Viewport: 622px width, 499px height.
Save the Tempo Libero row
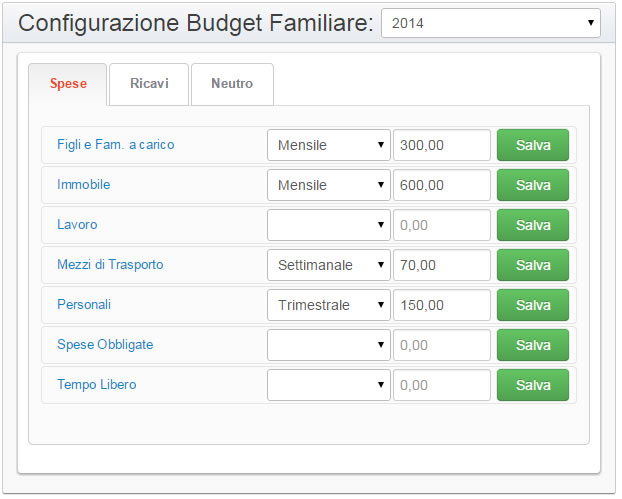[x=533, y=385]
